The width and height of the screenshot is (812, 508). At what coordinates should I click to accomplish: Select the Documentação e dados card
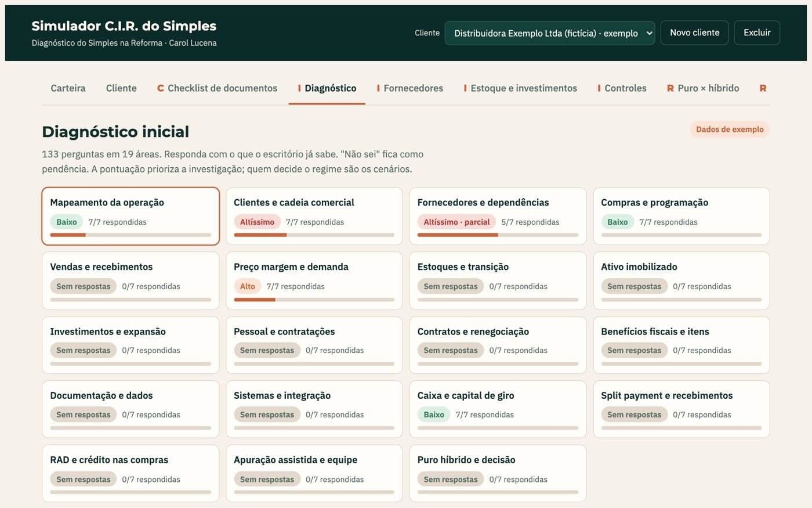(130, 409)
